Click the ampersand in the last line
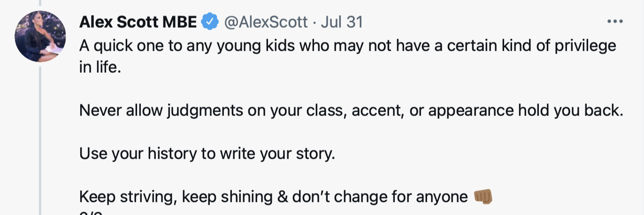The image size is (644, 215). coord(283,197)
